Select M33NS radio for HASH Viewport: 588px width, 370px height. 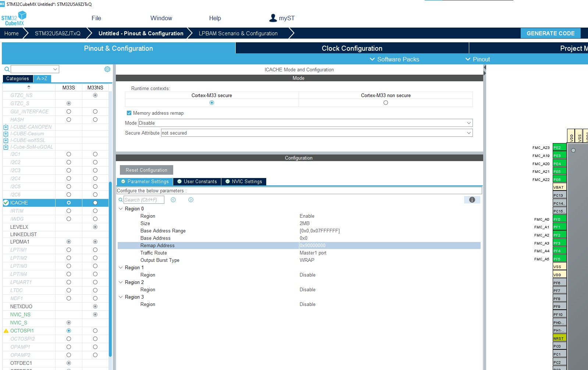tap(95, 120)
